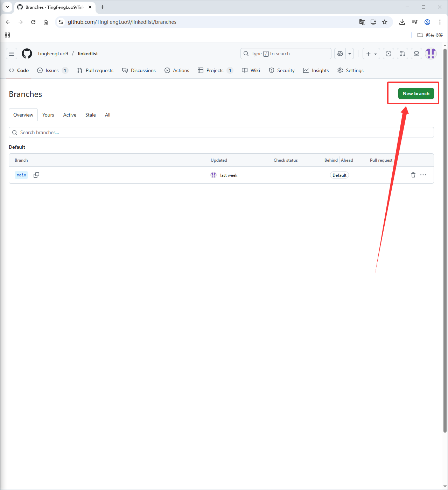
Task: Open the pull requests header icon
Action: [x=402, y=54]
